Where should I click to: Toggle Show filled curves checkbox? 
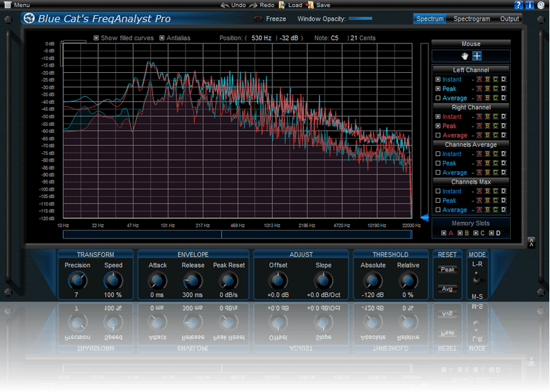96,38
